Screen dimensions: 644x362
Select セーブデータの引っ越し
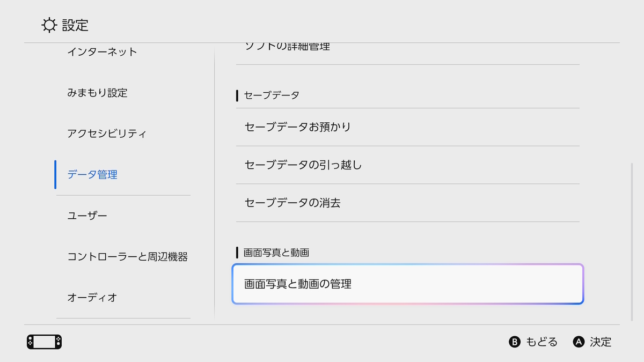[408, 165]
